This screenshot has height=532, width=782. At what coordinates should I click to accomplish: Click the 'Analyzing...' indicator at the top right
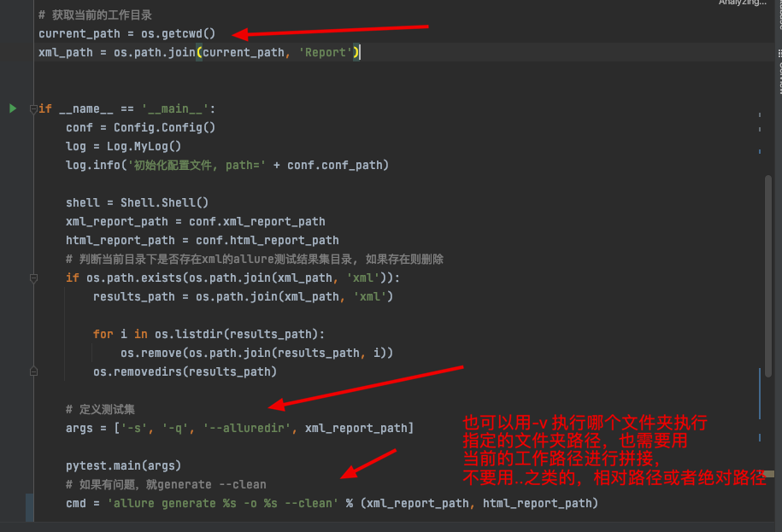[742, 3]
